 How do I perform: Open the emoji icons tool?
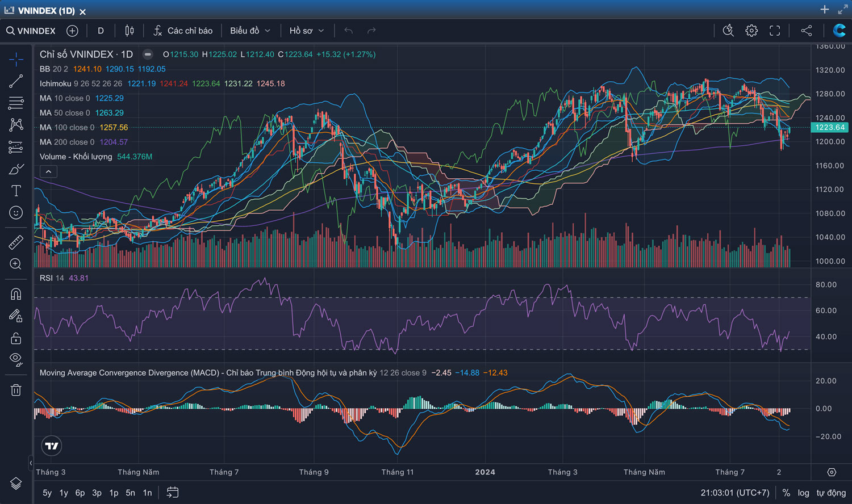click(x=16, y=213)
